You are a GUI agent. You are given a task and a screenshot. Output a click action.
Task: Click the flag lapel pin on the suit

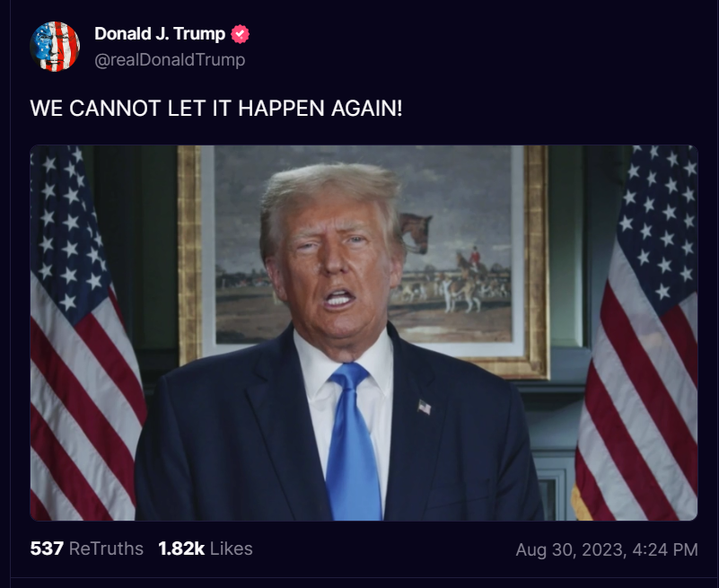coord(425,407)
